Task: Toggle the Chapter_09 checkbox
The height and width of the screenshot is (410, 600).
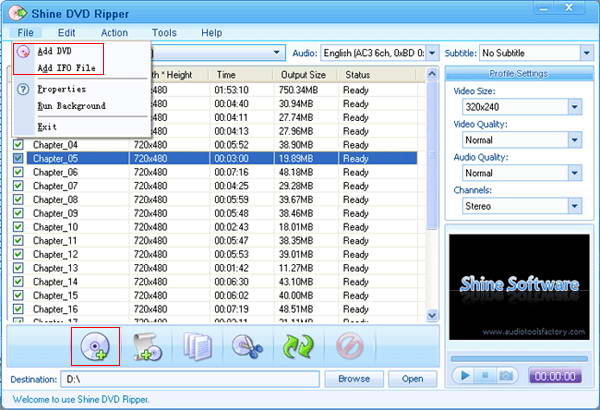Action: pyautogui.click(x=18, y=213)
